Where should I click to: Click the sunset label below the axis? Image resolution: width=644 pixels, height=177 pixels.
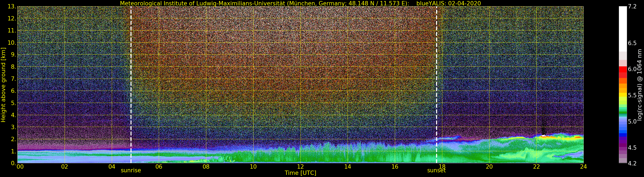tap(436, 171)
